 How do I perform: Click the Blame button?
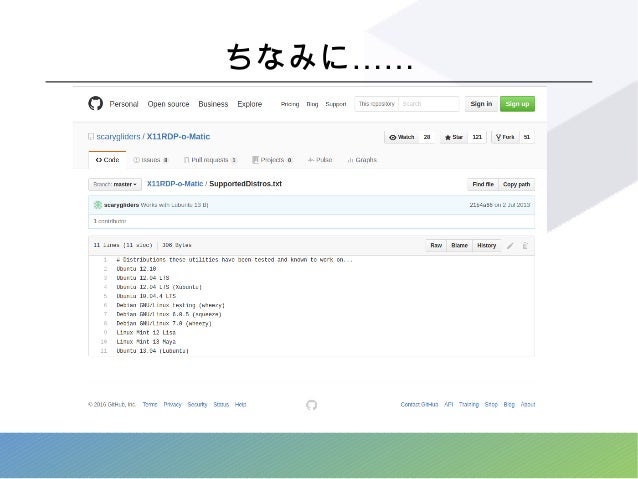[x=459, y=245]
